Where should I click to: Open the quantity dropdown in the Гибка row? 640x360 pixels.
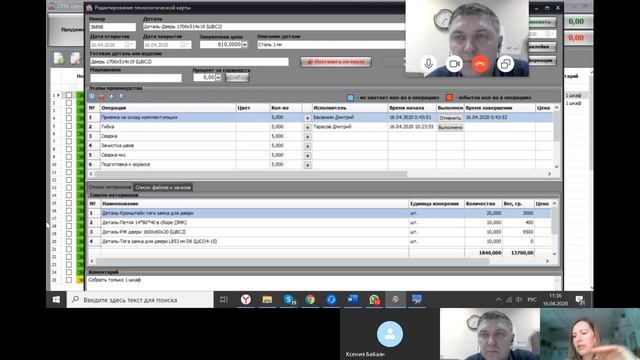click(x=307, y=127)
